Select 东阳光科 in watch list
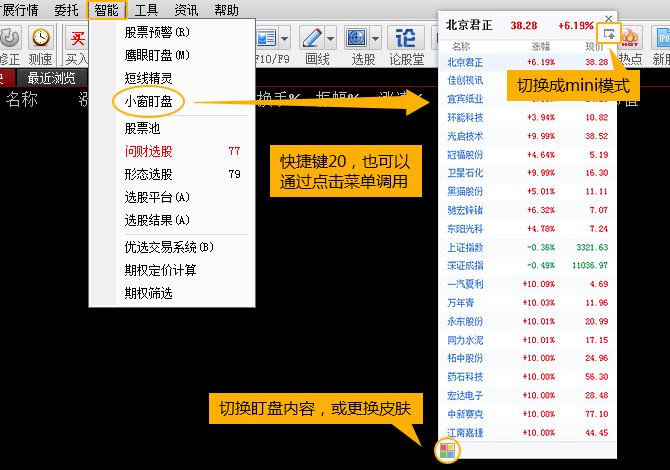This screenshot has height=470, width=670. [527, 229]
